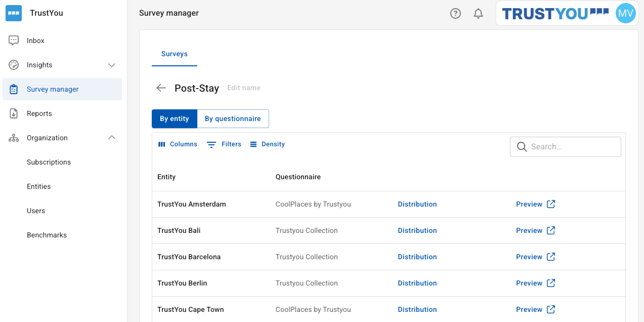Click Preview text for TrustYou Amsterdam
Image resolution: width=644 pixels, height=322 pixels.
(529, 204)
